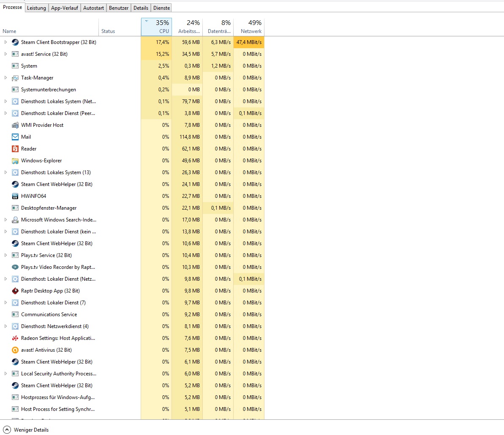This screenshot has height=435, width=504.
Task: Switch to the Autostart tab
Action: [93, 8]
